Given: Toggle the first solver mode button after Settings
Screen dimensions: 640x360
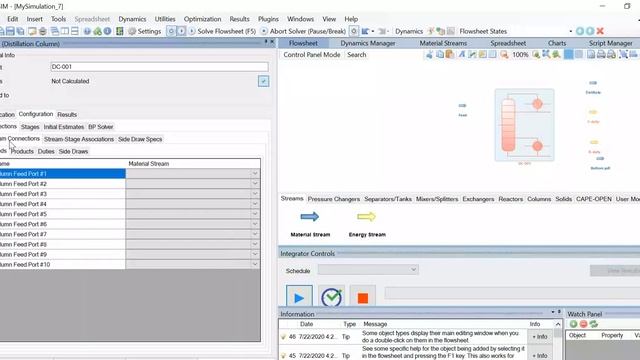Looking at the screenshot, I should (x=171, y=31).
